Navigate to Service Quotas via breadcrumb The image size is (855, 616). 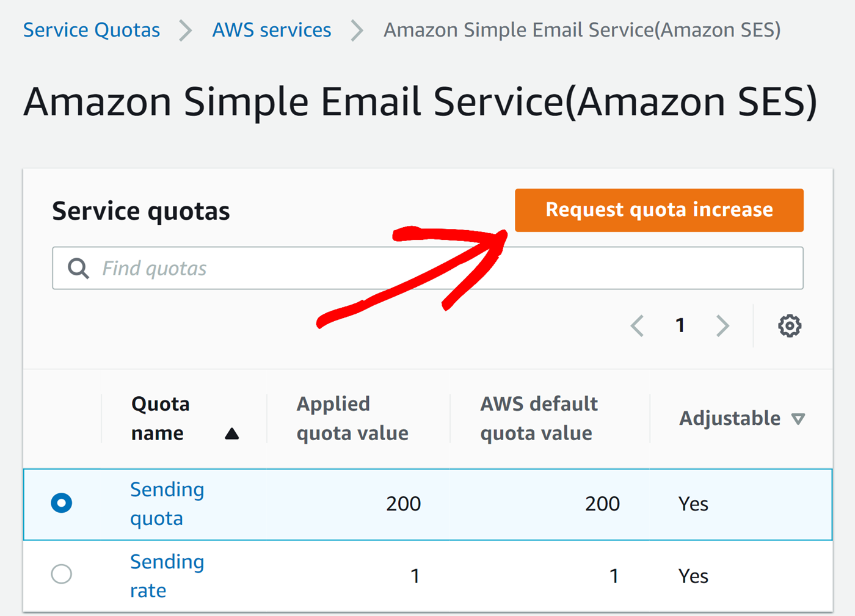click(x=91, y=30)
